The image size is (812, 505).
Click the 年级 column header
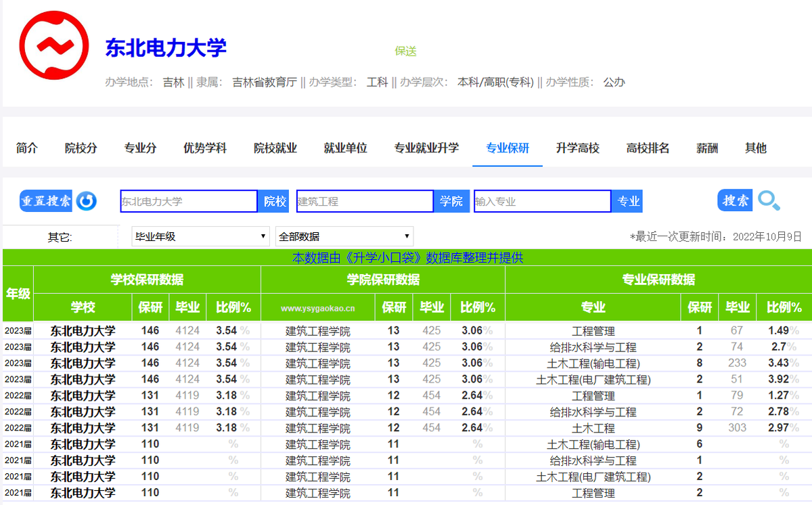click(18, 294)
